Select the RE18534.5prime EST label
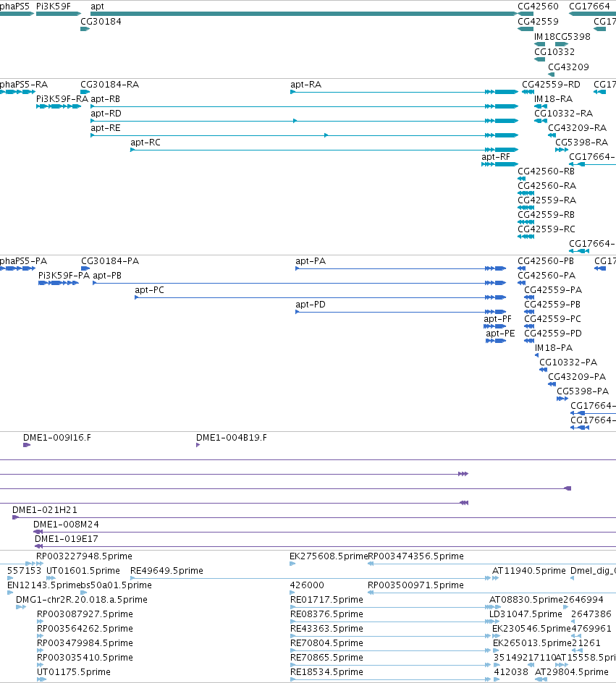Screen dimensions: 616x683 (x=326, y=671)
